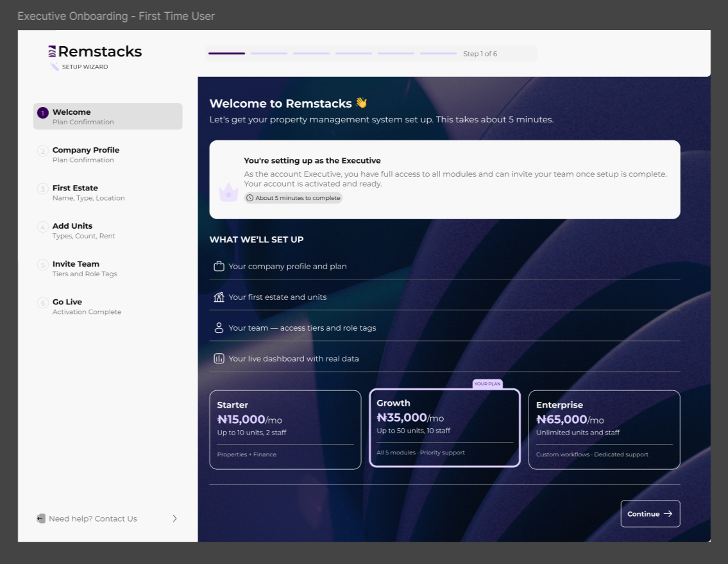Screen dimensions: 728x564
Task: Click the third progress bar segment
Action: pos(311,53)
